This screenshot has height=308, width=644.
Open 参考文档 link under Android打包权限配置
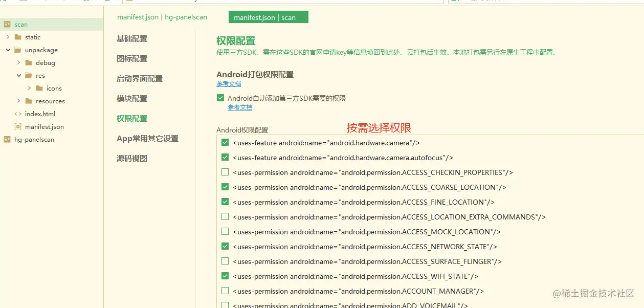coord(229,84)
